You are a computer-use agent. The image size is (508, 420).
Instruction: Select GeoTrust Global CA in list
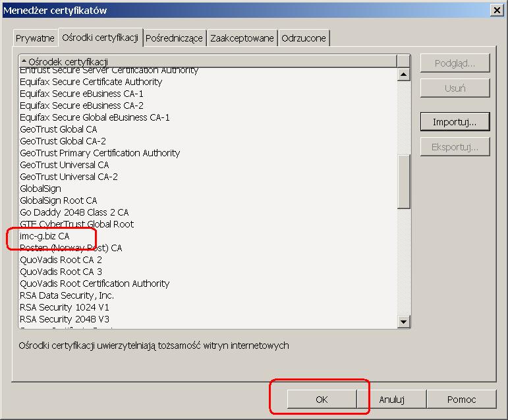click(x=59, y=129)
